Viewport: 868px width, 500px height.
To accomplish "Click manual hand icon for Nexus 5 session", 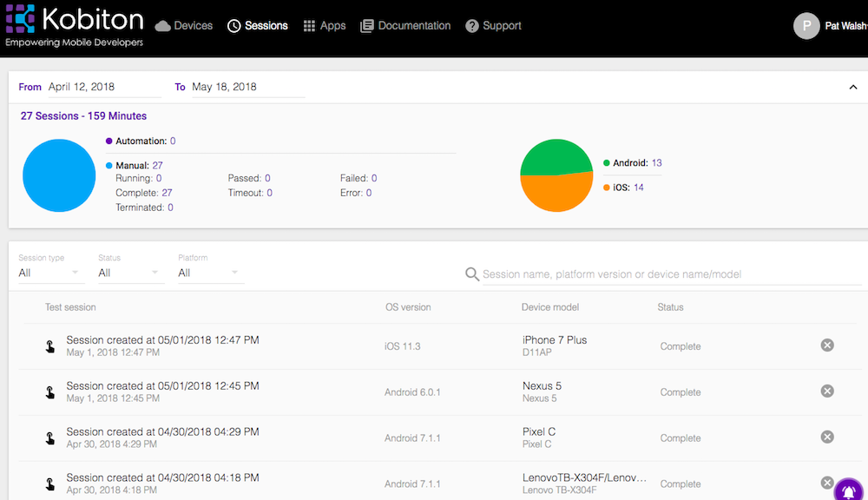I will (49, 392).
